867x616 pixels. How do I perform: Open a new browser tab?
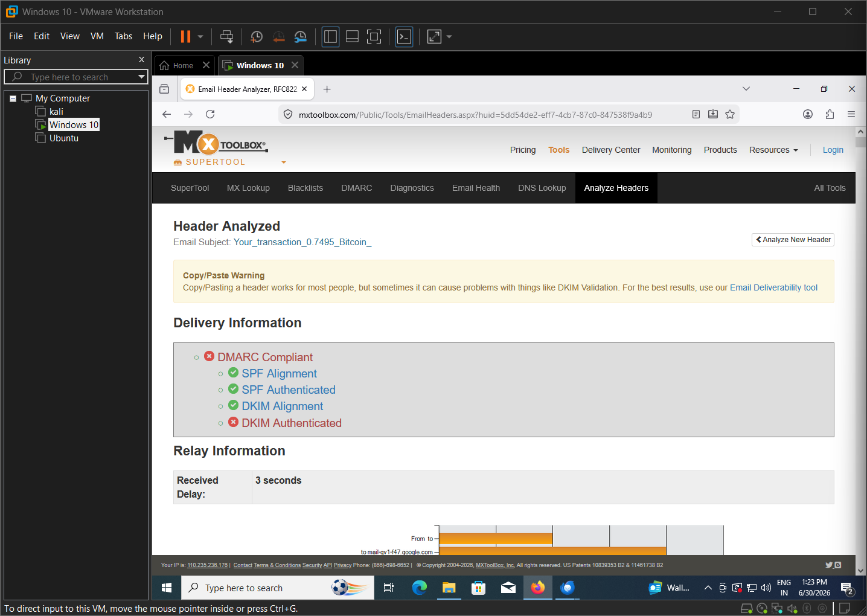pos(327,89)
